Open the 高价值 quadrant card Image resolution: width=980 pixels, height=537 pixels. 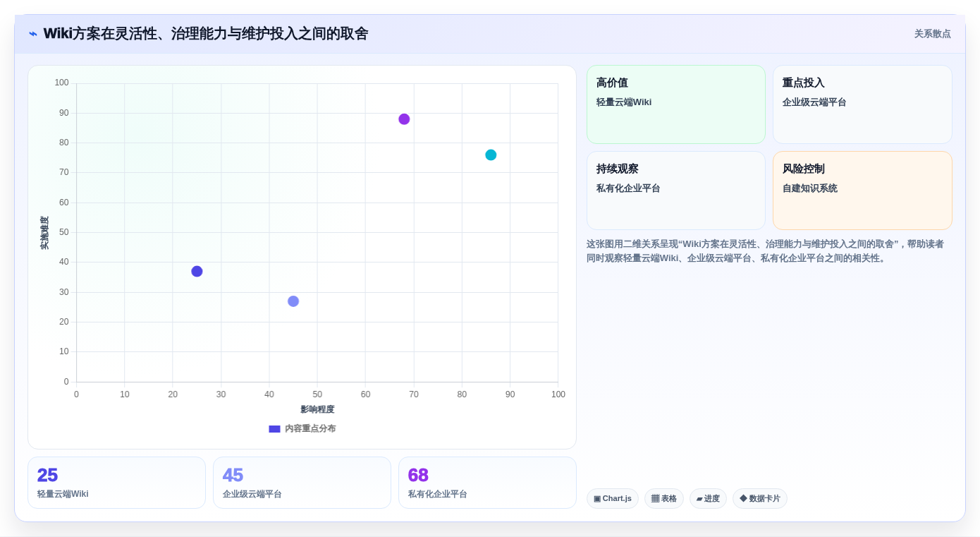(x=675, y=104)
